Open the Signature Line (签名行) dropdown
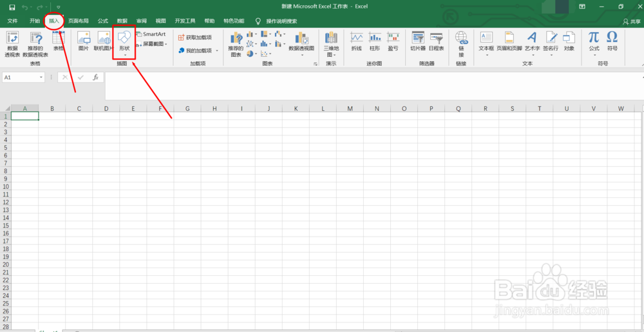644x332 pixels. (x=551, y=43)
